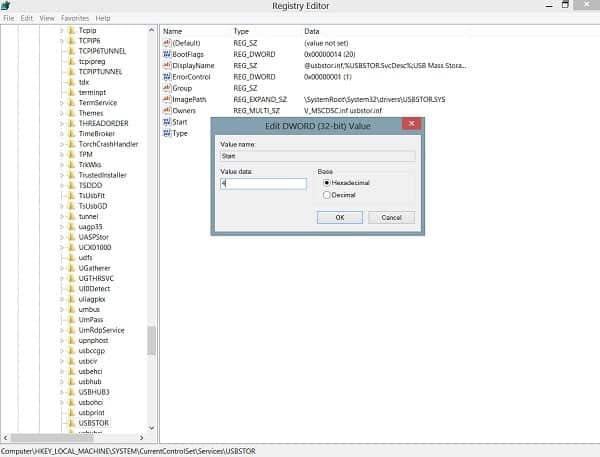Select the UGTHRSVC tree entry
Image resolution: width=600 pixels, height=457 pixels.
[96, 278]
